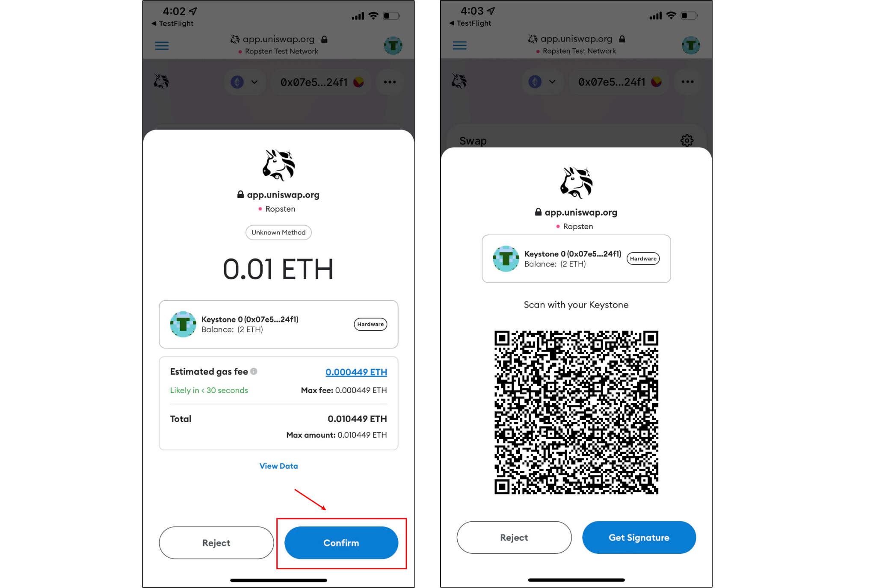This screenshot has width=876, height=588.
Task: Tap Get Signature button
Action: point(639,538)
